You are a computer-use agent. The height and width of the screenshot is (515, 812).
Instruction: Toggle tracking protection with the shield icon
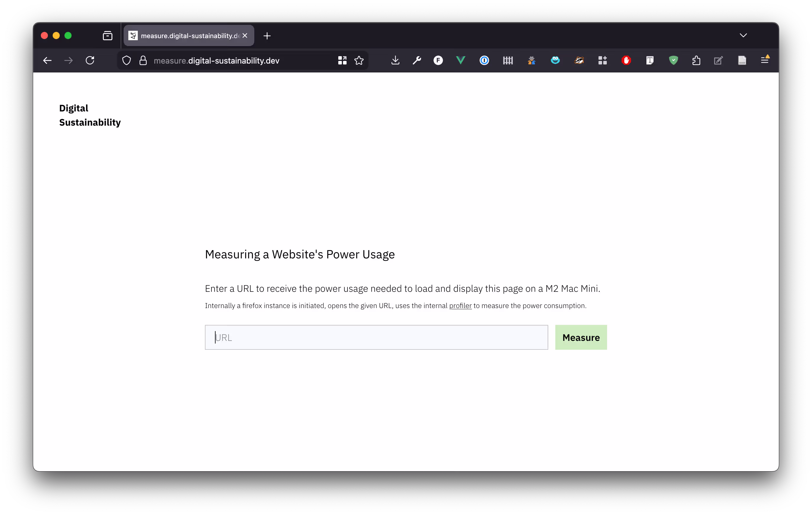[x=127, y=60]
